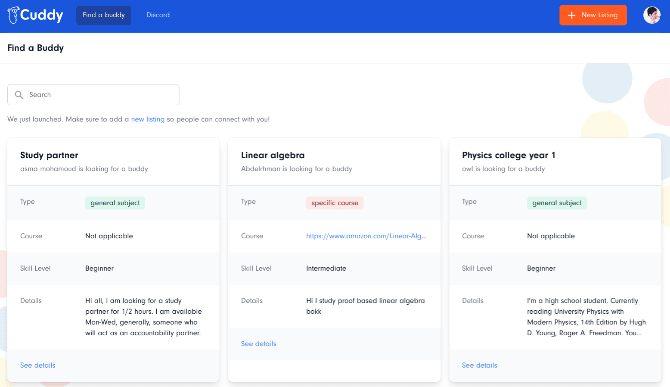Click the plus icon in New listing

[x=571, y=15]
